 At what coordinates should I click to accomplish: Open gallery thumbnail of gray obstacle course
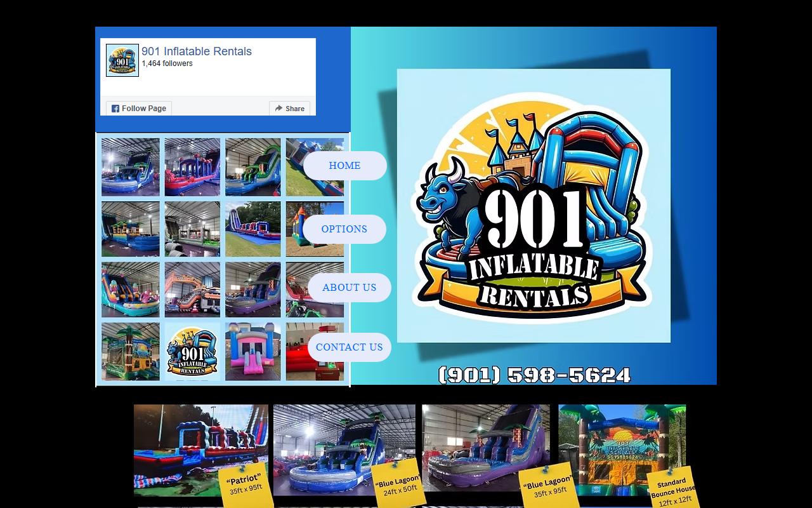coord(192,229)
